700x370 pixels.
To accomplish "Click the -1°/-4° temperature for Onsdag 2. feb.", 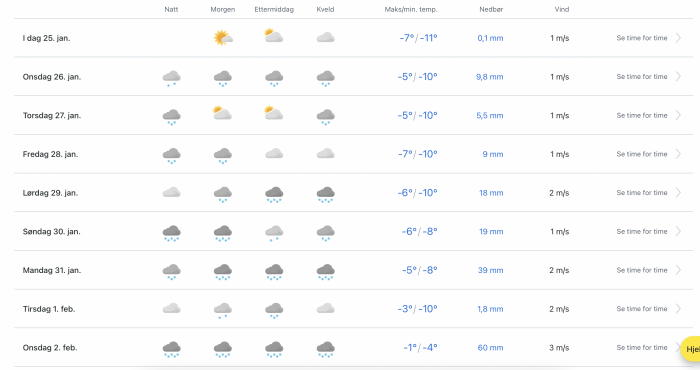I will coord(420,348).
